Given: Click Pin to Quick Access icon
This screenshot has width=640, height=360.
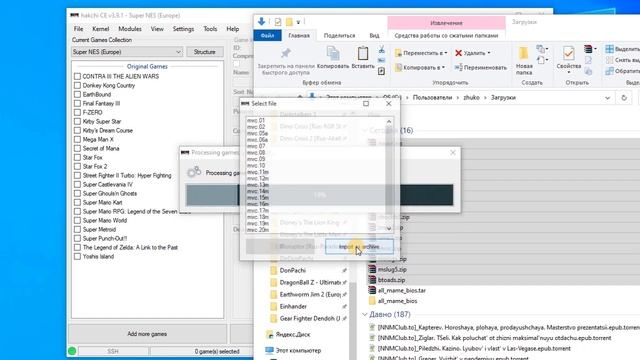Looking at the screenshot, I should click(x=286, y=53).
